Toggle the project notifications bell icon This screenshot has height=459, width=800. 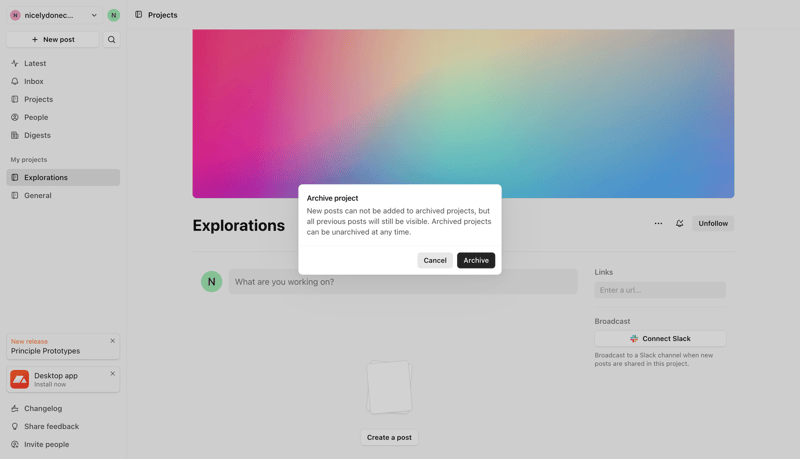pyautogui.click(x=680, y=224)
